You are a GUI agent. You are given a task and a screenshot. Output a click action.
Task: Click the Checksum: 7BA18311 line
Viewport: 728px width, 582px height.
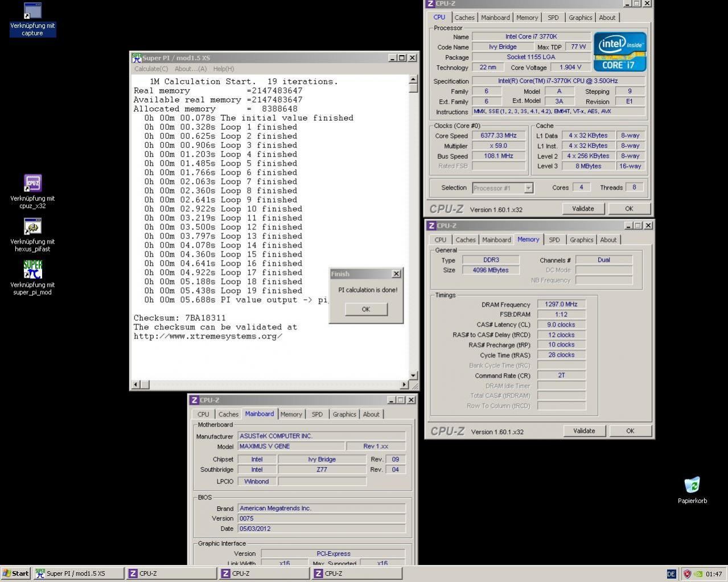pyautogui.click(x=180, y=318)
